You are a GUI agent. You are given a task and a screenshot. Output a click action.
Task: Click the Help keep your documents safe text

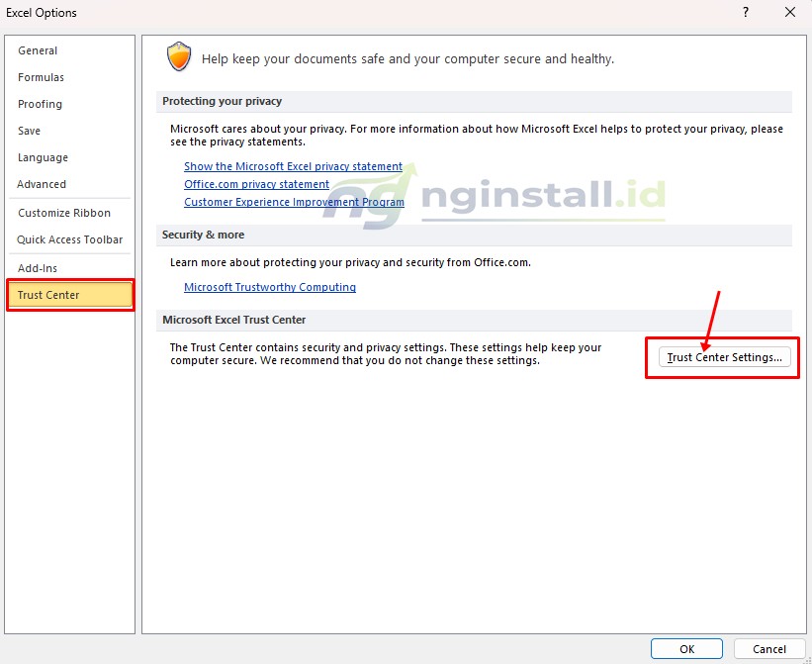408,59
